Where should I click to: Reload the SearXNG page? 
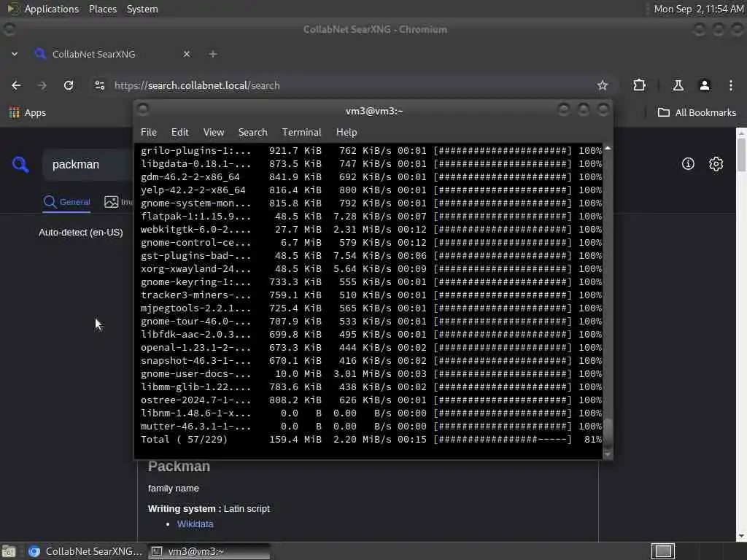point(69,85)
